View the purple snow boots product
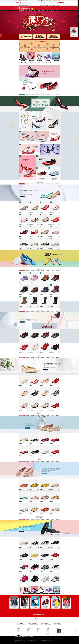The image size is (79, 644). (x=24, y=278)
